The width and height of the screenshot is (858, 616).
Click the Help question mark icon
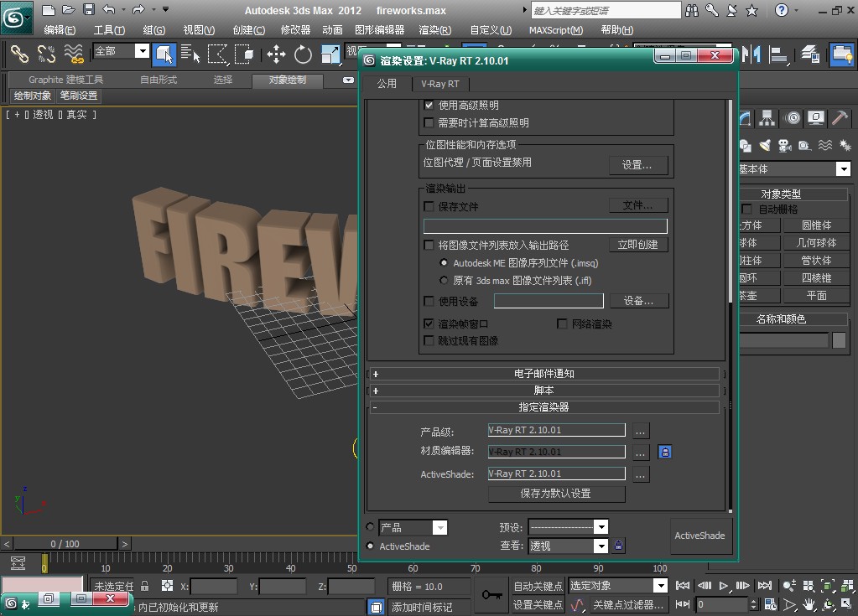pyautogui.click(x=782, y=10)
